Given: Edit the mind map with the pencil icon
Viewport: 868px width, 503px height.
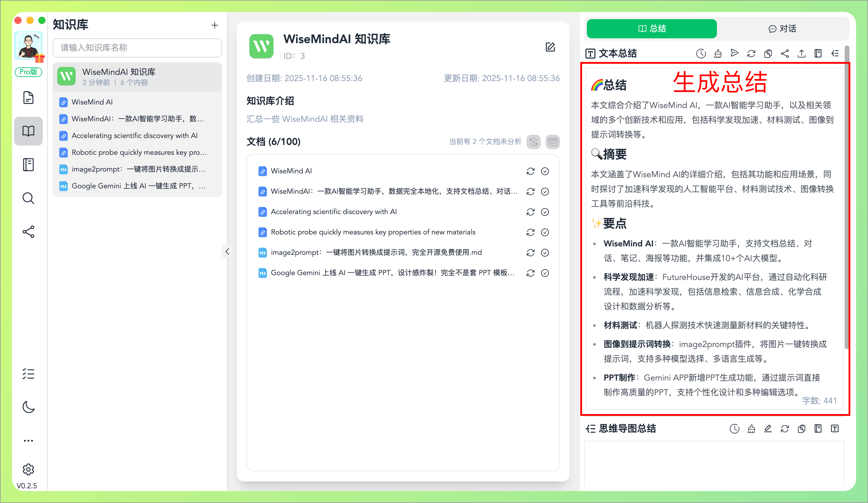Looking at the screenshot, I should coord(768,428).
